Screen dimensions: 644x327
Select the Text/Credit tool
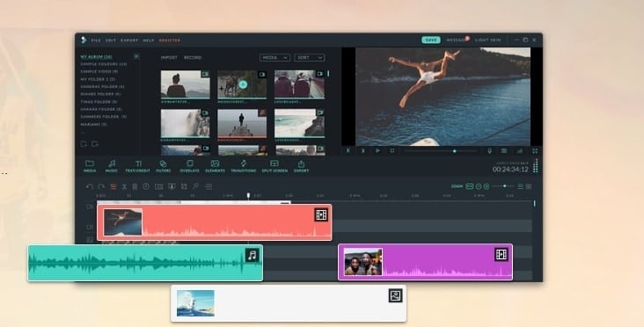click(x=137, y=166)
